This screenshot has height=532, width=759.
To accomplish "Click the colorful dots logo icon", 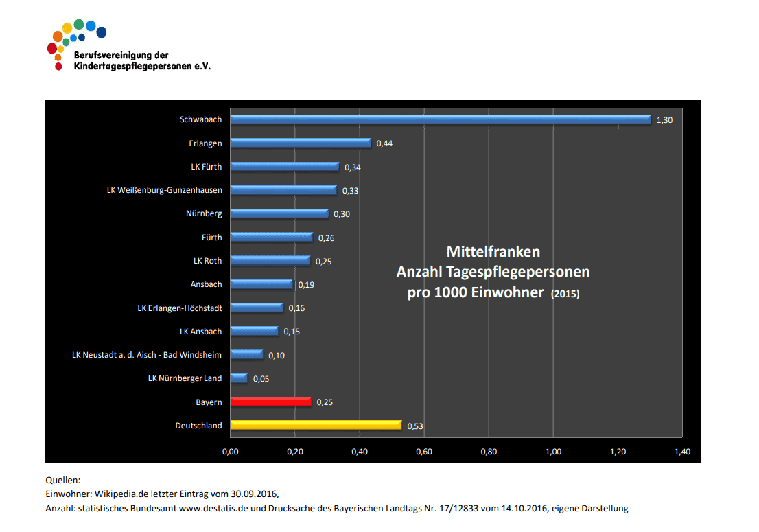I will [x=75, y=43].
